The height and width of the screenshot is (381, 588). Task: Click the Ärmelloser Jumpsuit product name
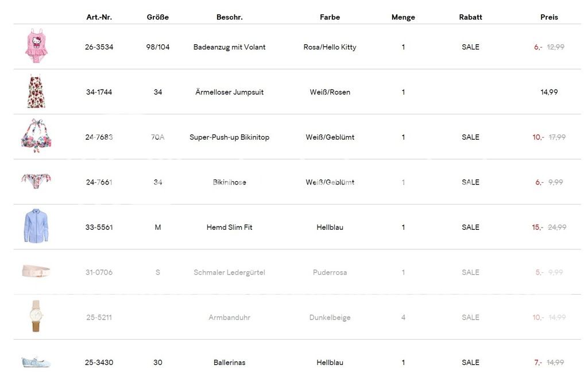coord(229,92)
